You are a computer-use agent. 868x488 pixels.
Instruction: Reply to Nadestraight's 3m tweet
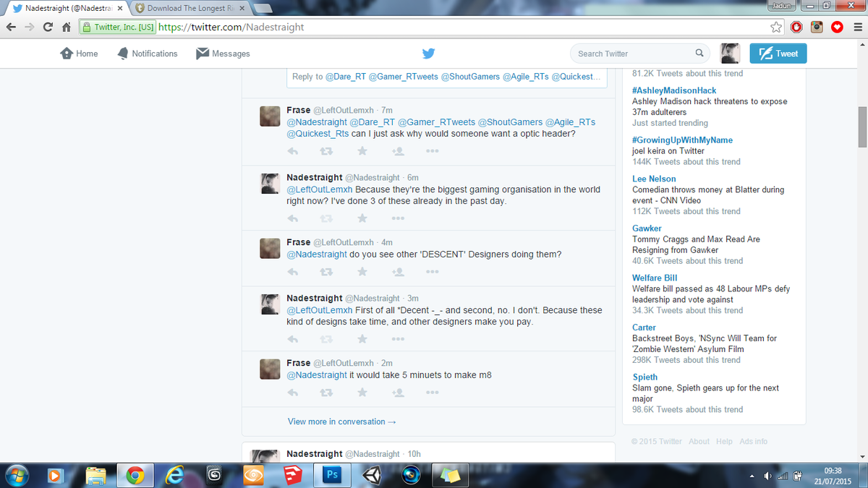[293, 339]
